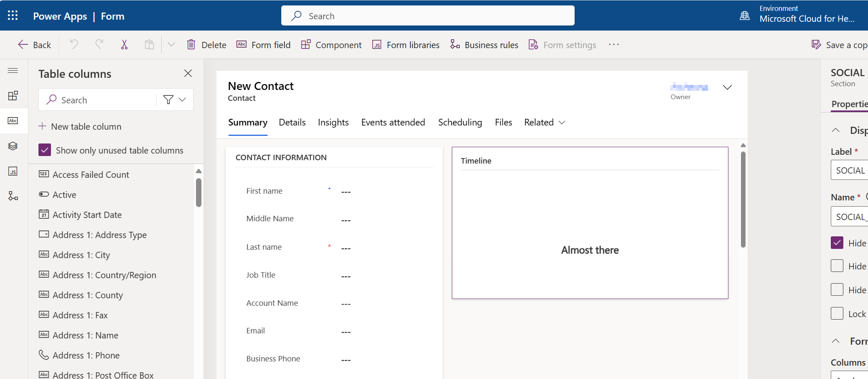Expand the Related dropdown

pos(545,122)
